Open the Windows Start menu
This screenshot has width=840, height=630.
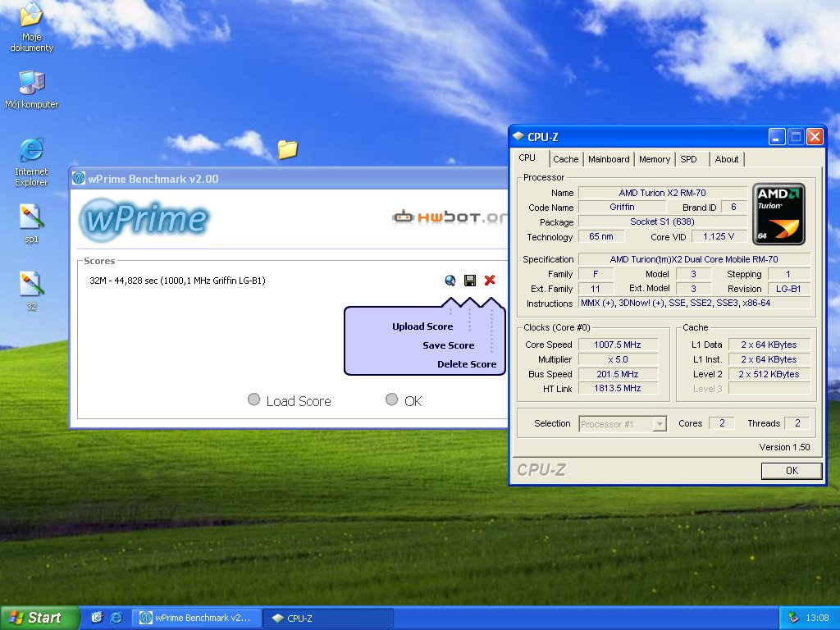pos(39,618)
